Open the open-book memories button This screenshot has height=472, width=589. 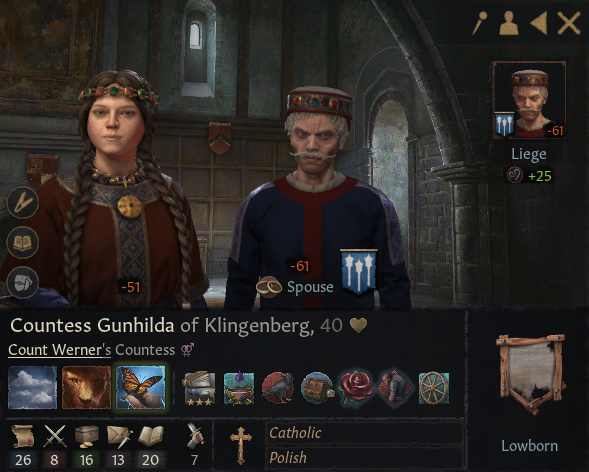(23, 243)
